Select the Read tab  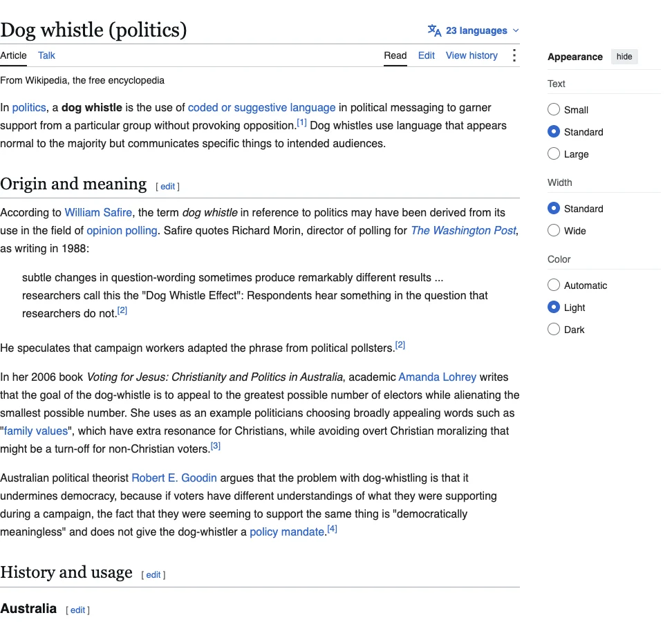click(395, 56)
